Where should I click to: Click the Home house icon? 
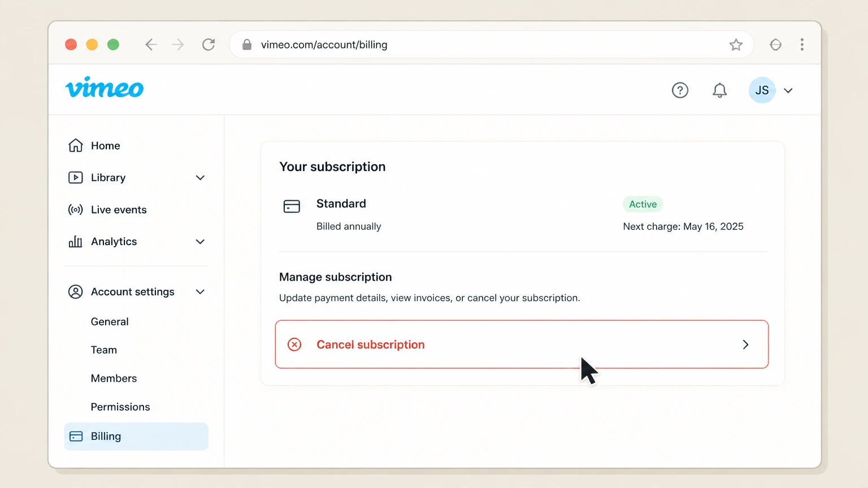(76, 146)
